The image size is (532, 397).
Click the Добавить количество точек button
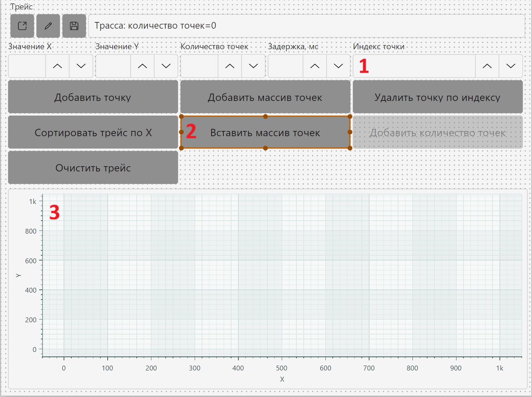(x=438, y=132)
